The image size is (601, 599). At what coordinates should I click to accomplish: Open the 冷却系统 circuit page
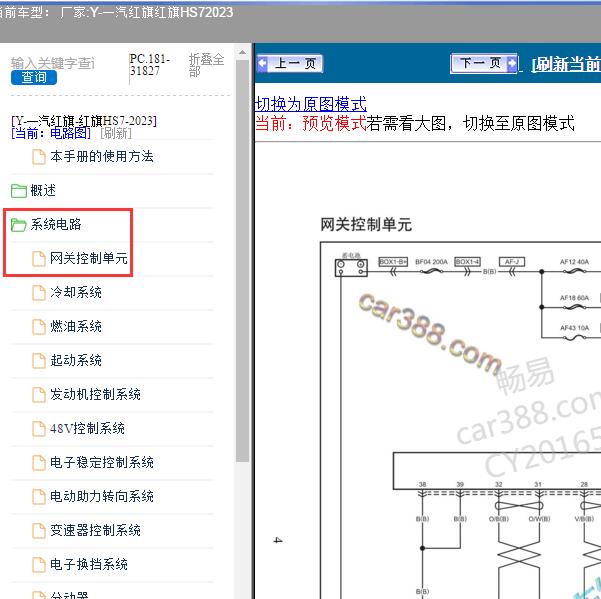[x=76, y=292]
